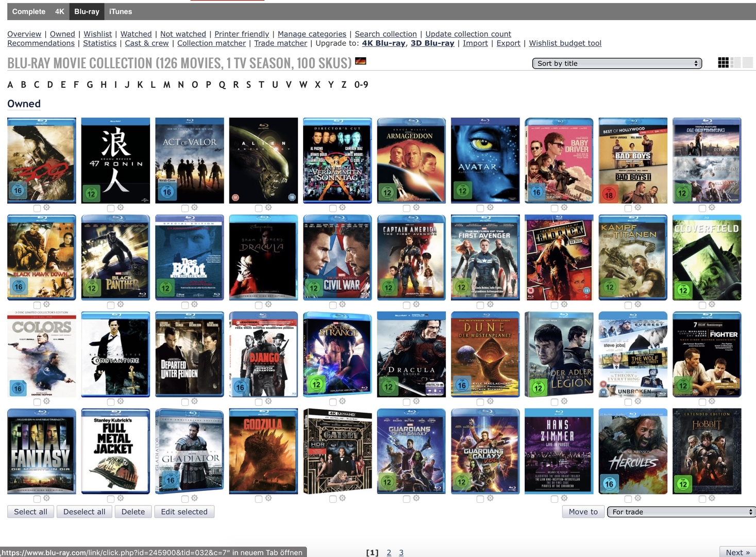Open gear settings under the Cloverfield cover

coord(712,304)
